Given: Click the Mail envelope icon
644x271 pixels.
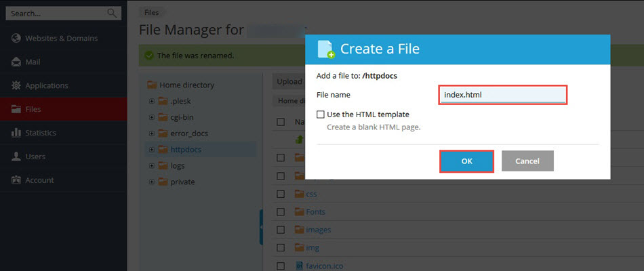Looking at the screenshot, I should click(16, 62).
